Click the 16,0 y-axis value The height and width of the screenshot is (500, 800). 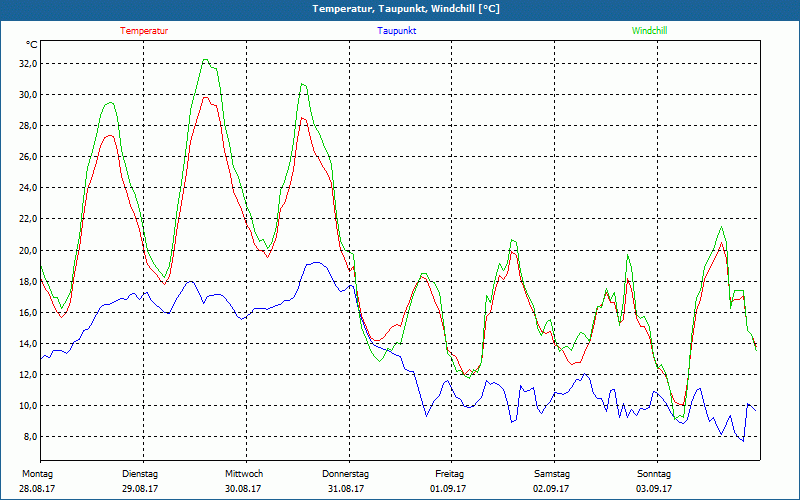pos(28,313)
